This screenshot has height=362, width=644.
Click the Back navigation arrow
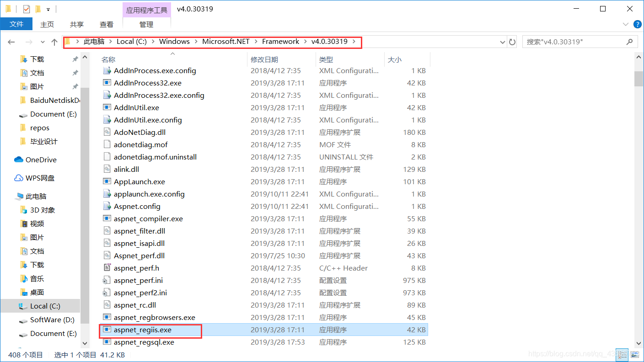point(11,42)
